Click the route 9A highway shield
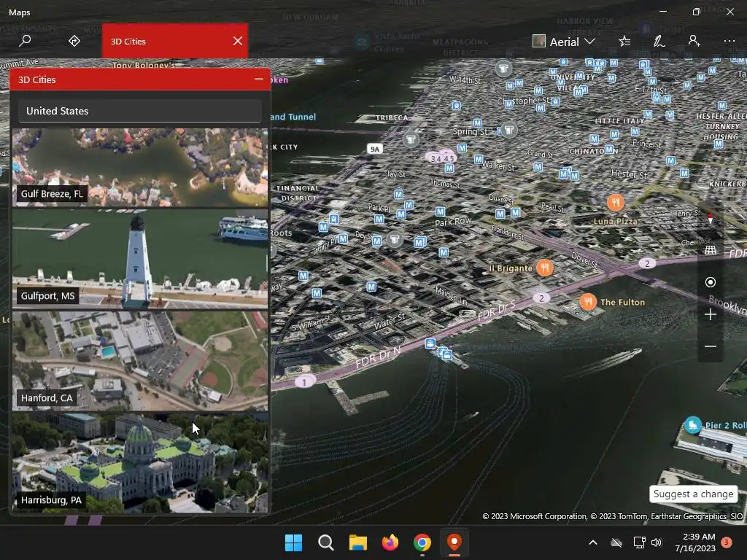Screen dimensions: 747x560 click(x=375, y=149)
